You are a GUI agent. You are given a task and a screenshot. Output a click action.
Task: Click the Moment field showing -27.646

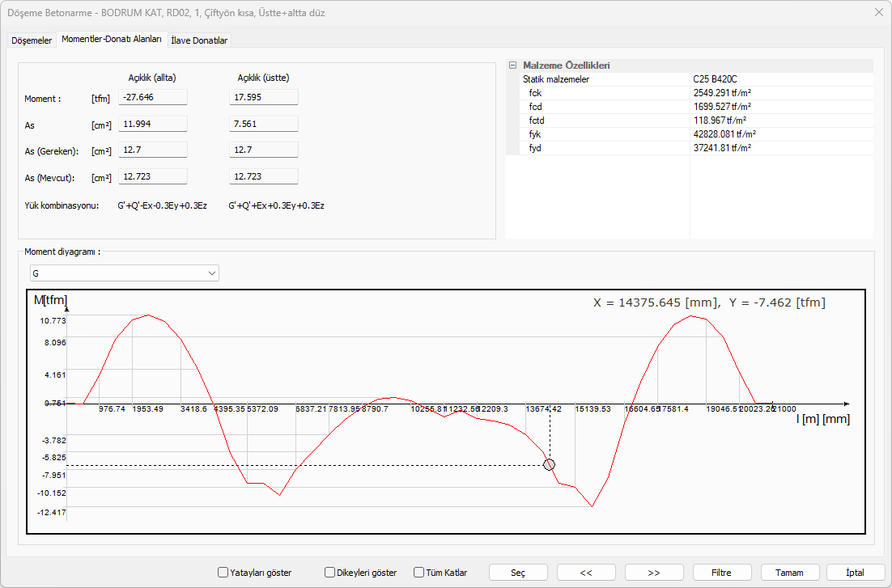point(153,97)
